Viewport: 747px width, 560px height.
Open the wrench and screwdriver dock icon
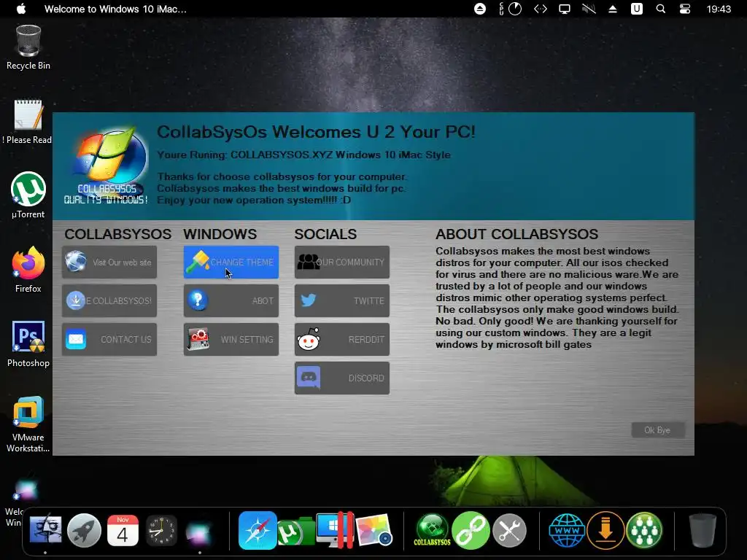(509, 530)
